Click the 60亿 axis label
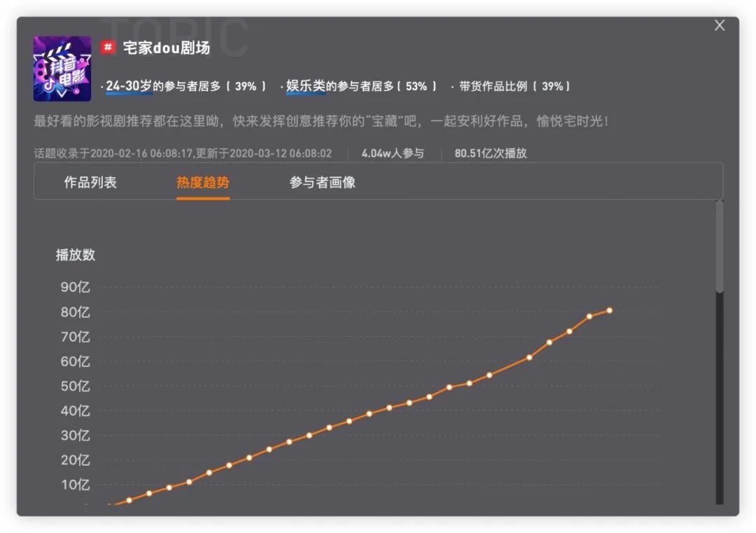The width and height of the screenshot is (756, 533). (75, 361)
